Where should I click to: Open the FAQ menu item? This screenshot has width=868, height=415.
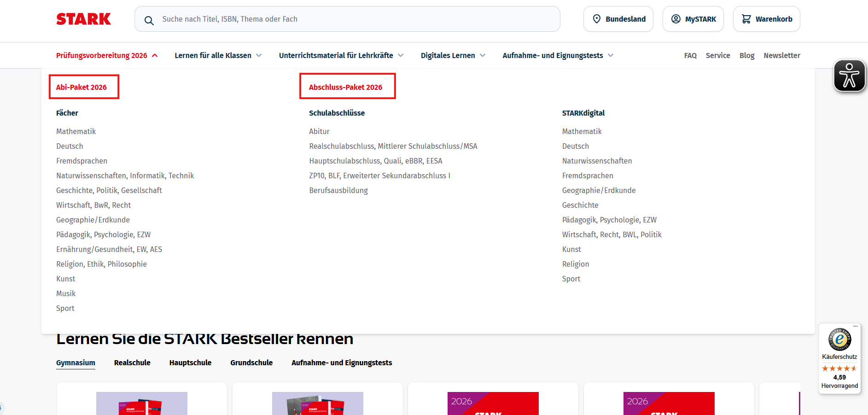[690, 55]
